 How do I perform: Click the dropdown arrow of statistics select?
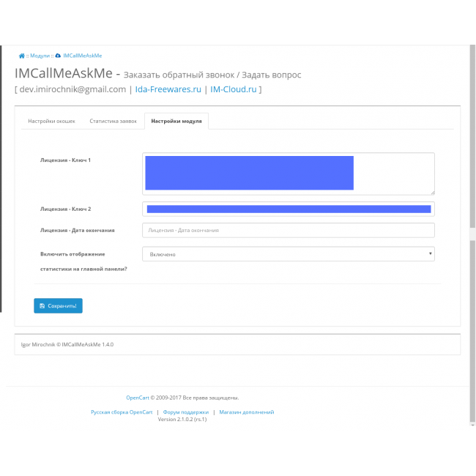(x=430, y=254)
